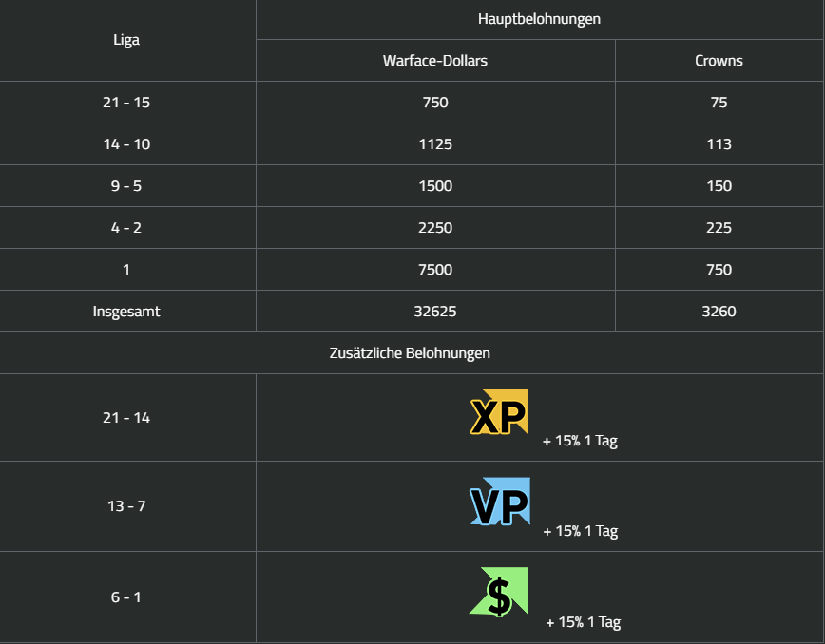Select the Zusätzliche Belohnungen section header
This screenshot has height=644, width=825.
[x=410, y=352]
